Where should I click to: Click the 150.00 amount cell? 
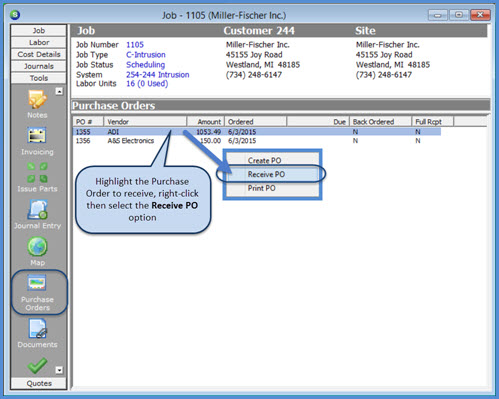(x=210, y=141)
